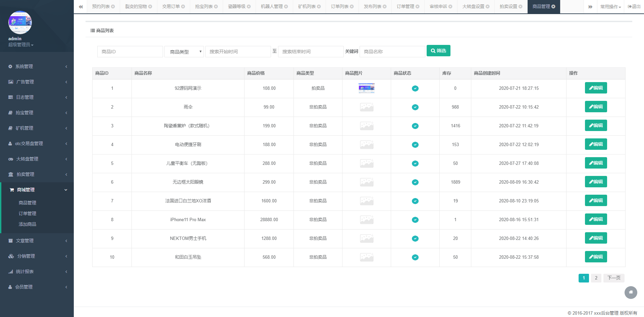The height and width of the screenshot is (317, 644).
Task: Click the admin avatar image
Action: tap(20, 22)
